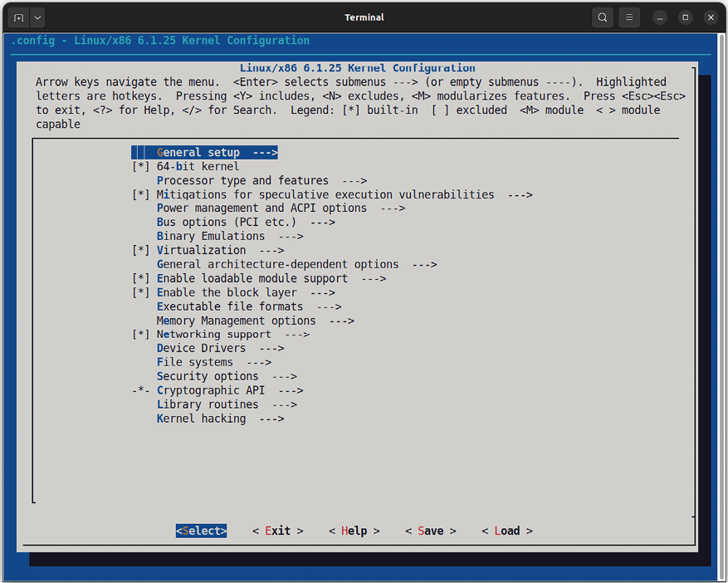The image size is (728, 583).
Task: Select the Power management and ACPI label
Action: point(261,208)
